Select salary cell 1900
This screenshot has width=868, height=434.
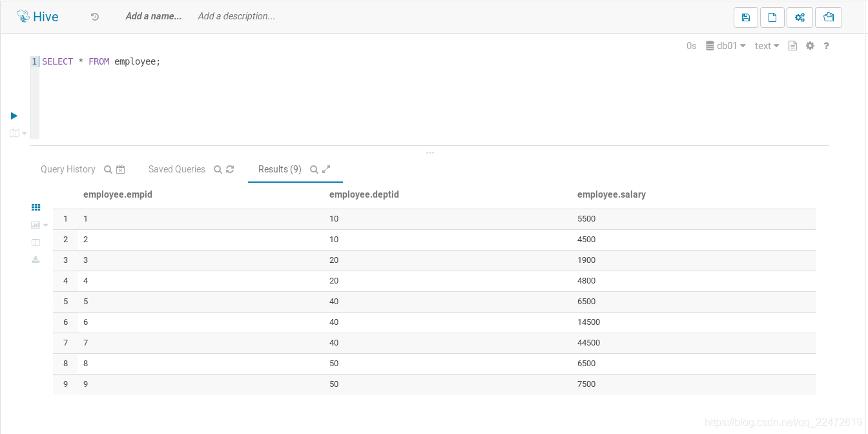586,260
